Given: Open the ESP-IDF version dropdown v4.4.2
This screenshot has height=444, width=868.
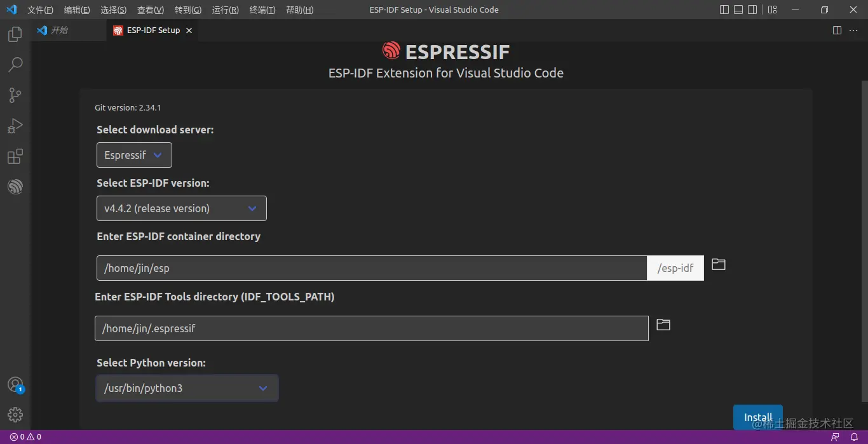Looking at the screenshot, I should point(182,208).
